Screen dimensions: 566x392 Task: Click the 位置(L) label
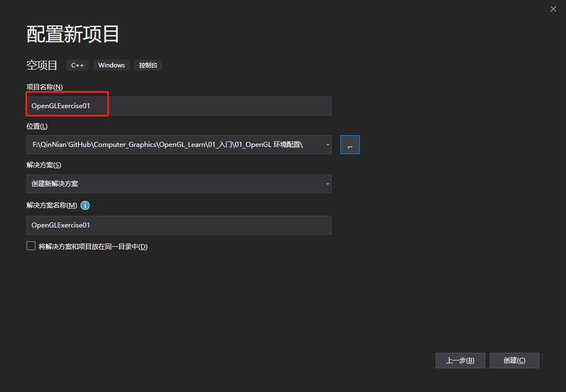[x=36, y=125]
